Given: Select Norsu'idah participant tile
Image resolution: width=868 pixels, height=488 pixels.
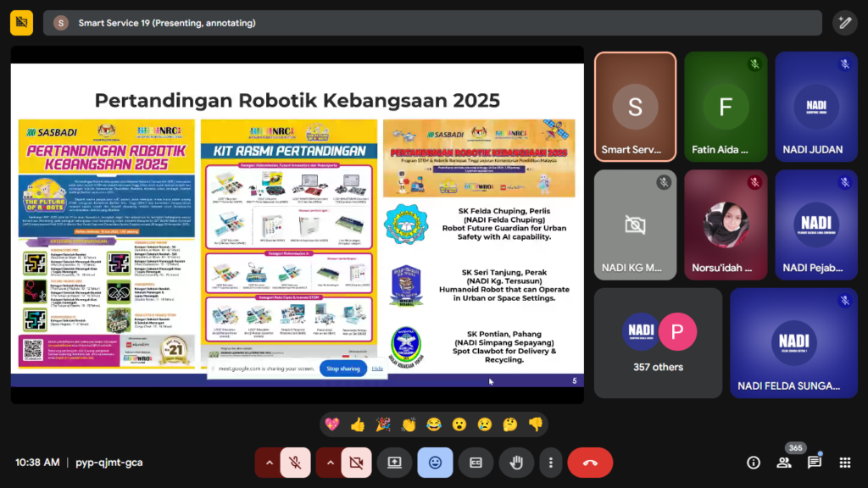Looking at the screenshot, I should tap(726, 225).
